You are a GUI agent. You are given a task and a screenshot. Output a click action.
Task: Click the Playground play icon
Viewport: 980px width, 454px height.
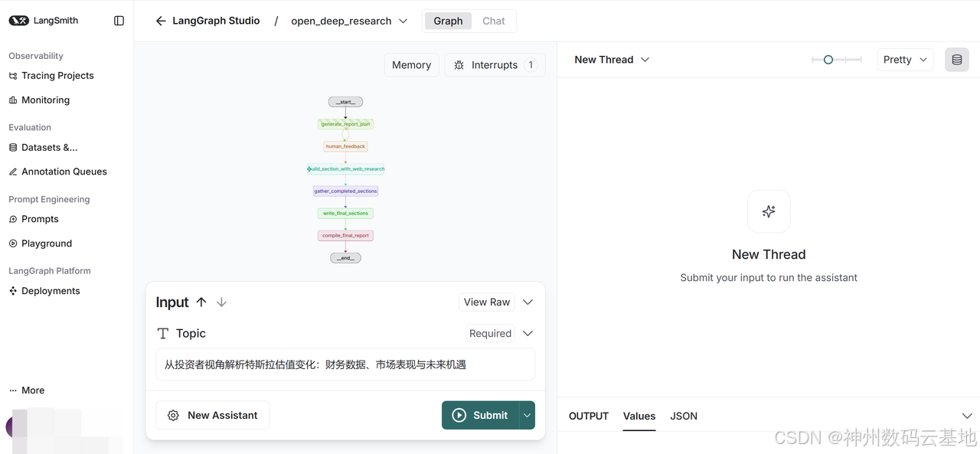coord(13,243)
